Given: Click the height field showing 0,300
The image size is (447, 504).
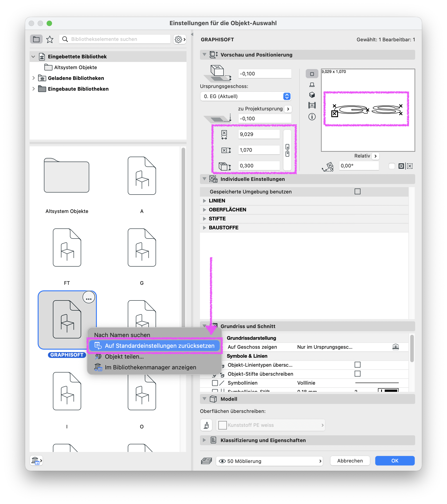Looking at the screenshot, I should tap(259, 166).
